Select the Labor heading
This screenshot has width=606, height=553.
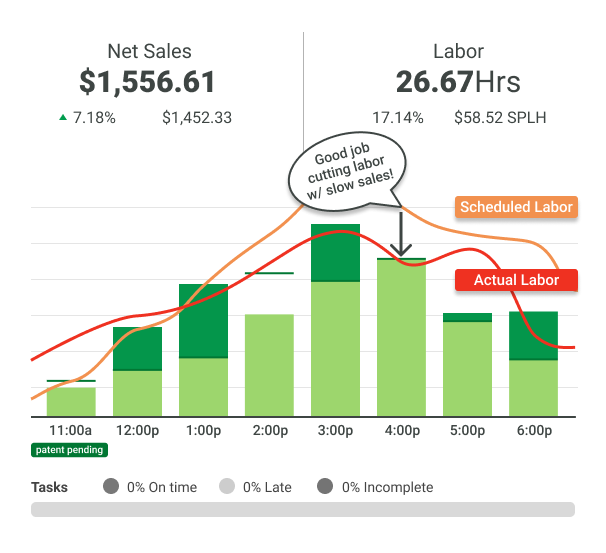[x=458, y=51]
